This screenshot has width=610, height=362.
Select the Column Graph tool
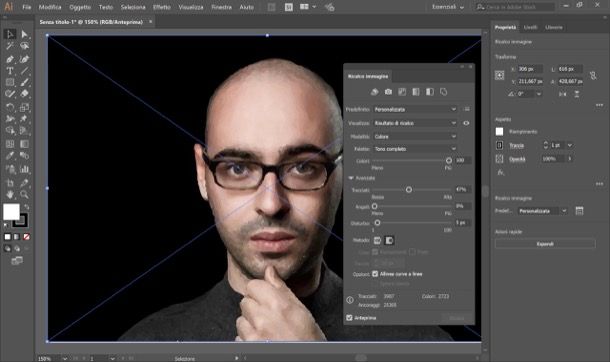point(24,169)
